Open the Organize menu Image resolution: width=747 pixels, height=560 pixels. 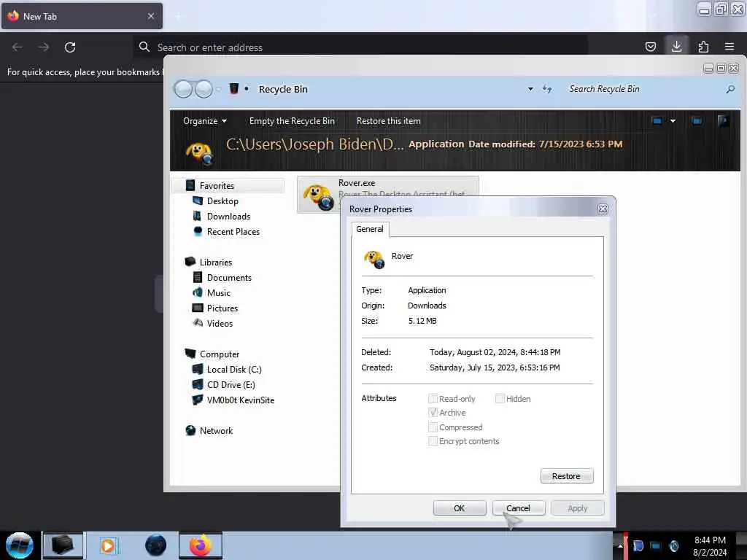tap(205, 121)
